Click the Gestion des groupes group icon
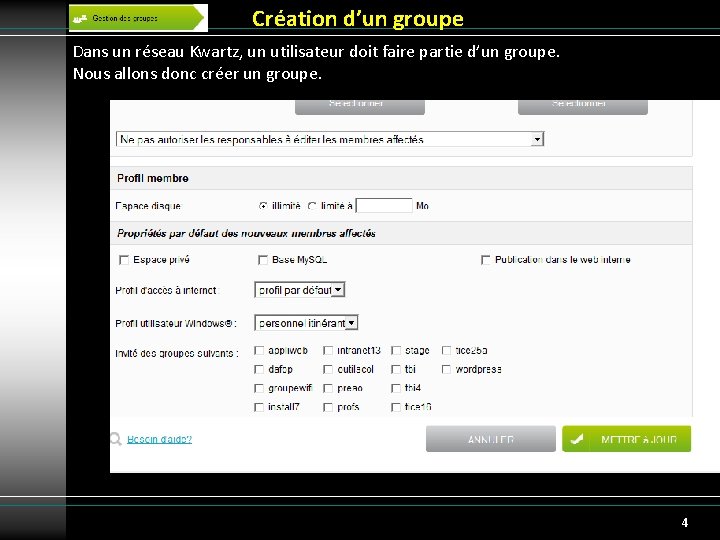The image size is (720, 540). [80, 19]
